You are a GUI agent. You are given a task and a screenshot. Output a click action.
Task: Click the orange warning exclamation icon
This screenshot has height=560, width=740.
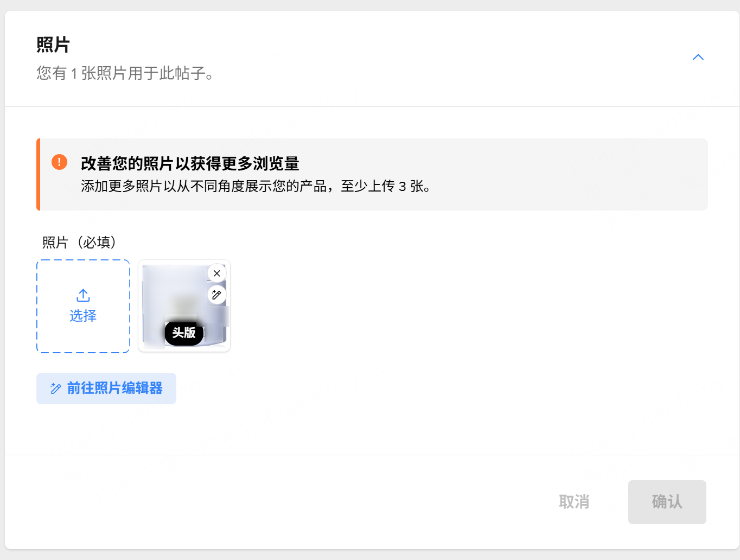pyautogui.click(x=59, y=162)
